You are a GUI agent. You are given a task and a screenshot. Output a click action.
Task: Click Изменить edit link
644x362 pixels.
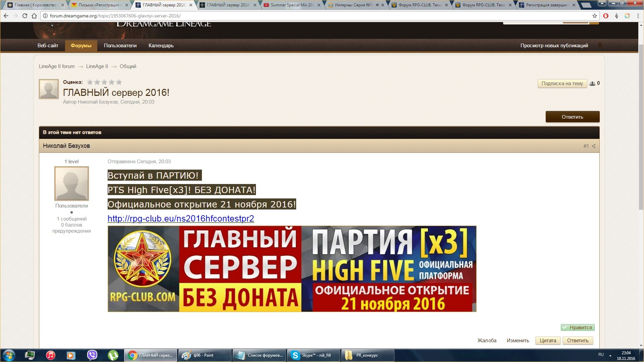[x=518, y=341]
